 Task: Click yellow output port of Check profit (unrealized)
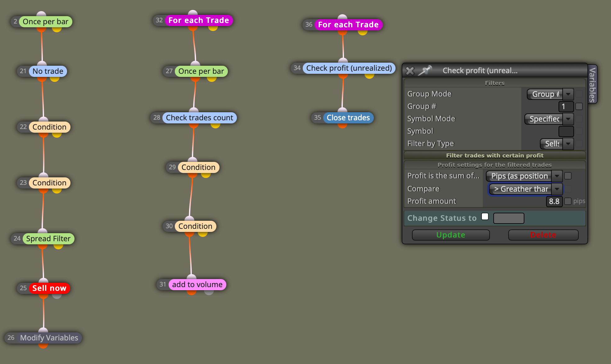pyautogui.click(x=369, y=76)
